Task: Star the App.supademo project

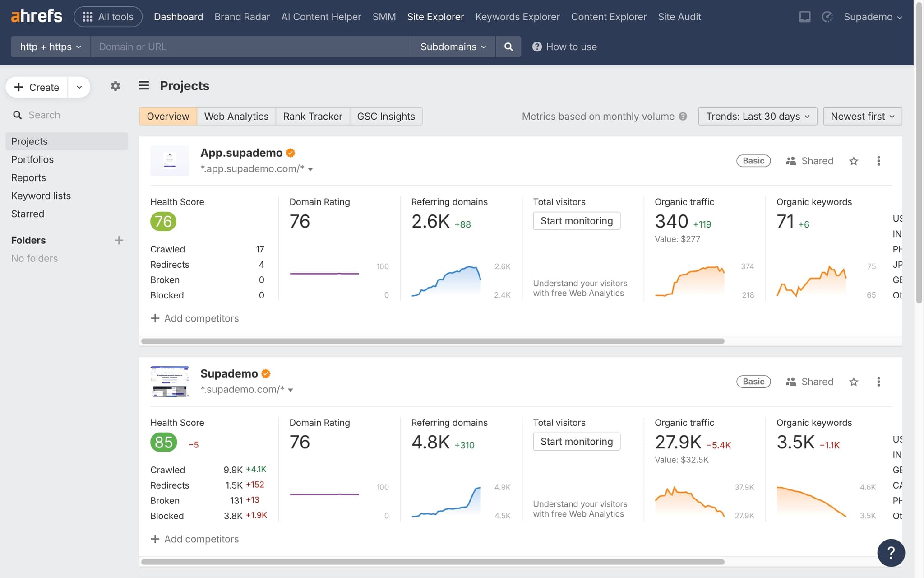Action: coord(854,161)
